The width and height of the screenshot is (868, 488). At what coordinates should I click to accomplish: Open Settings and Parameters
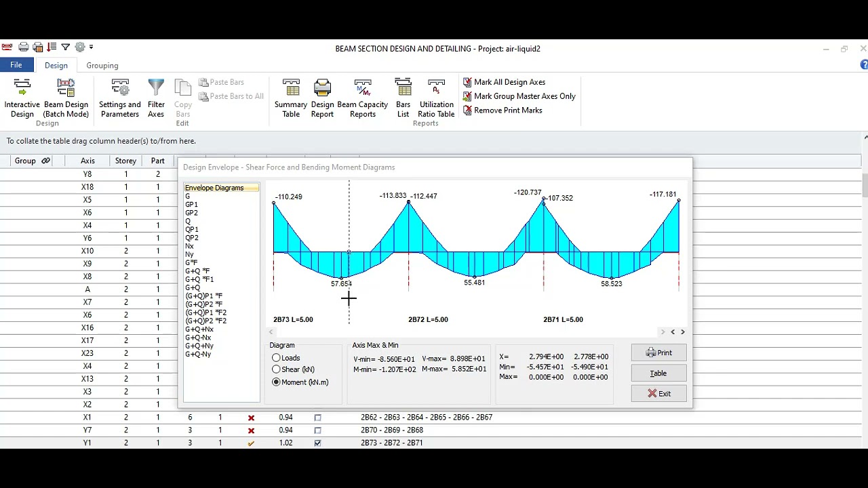(120, 98)
